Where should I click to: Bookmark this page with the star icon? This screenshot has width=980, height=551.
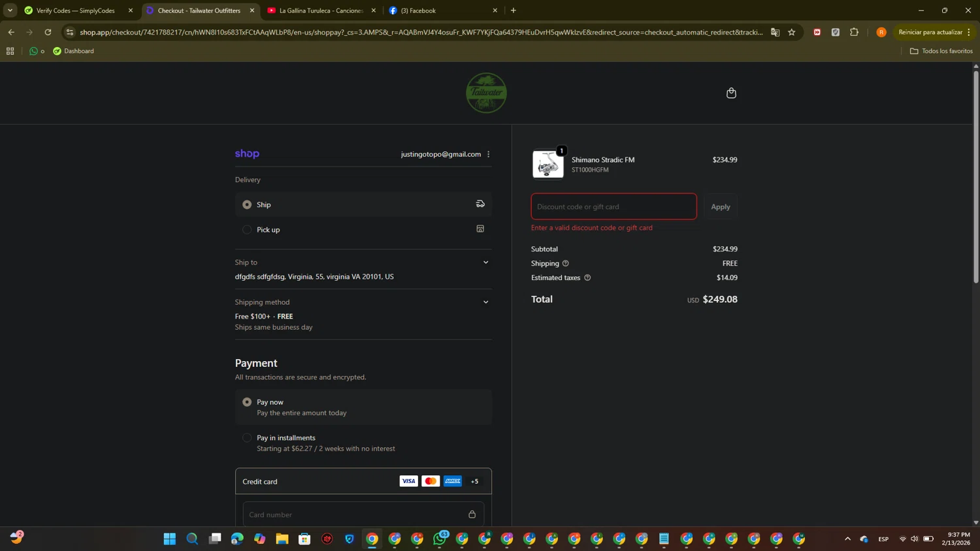[792, 32]
